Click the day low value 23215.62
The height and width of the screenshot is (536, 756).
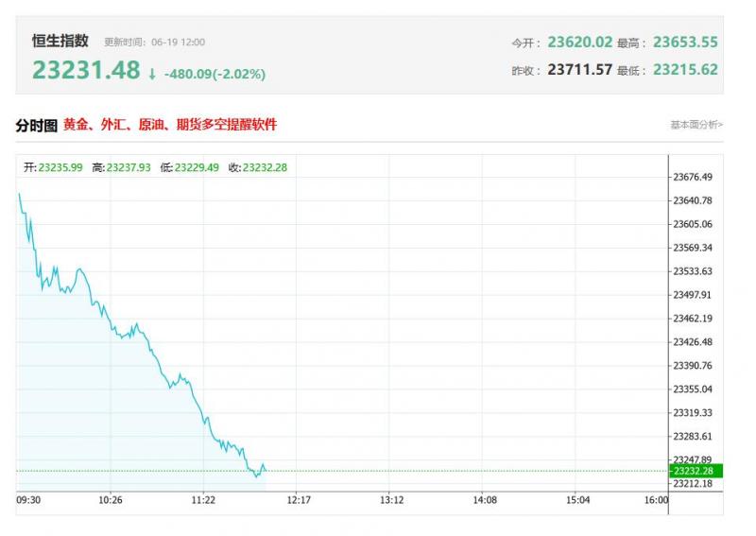[x=685, y=69]
